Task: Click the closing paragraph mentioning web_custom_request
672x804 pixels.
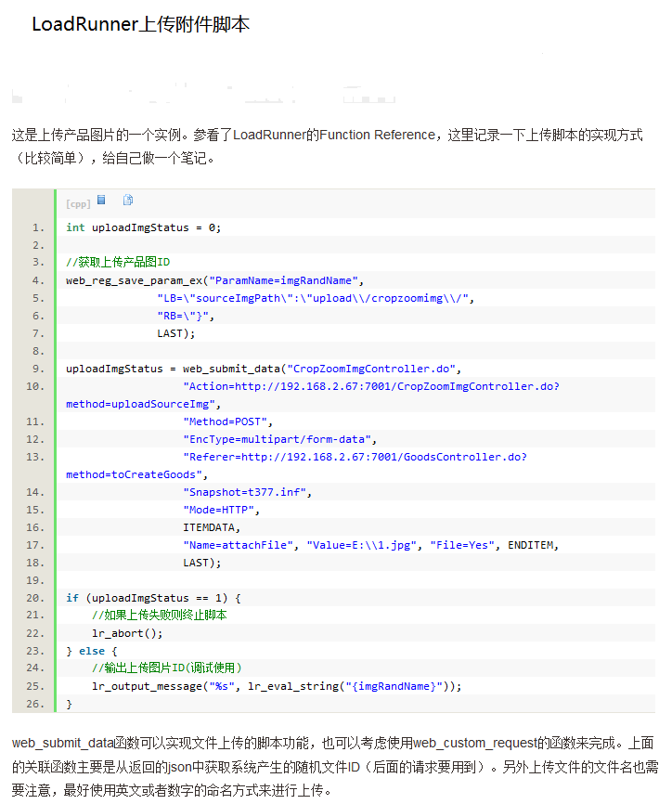Action: coord(335,767)
